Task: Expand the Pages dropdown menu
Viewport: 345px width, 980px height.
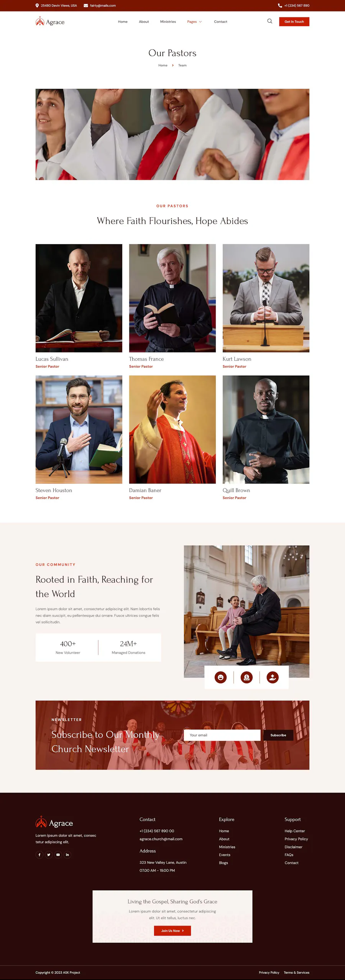Action: pyautogui.click(x=194, y=22)
